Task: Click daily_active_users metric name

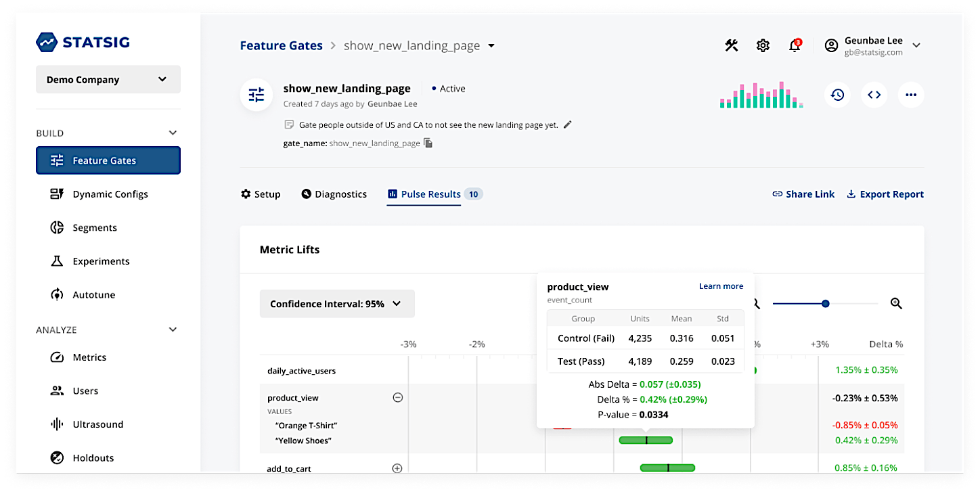Action: [301, 371]
